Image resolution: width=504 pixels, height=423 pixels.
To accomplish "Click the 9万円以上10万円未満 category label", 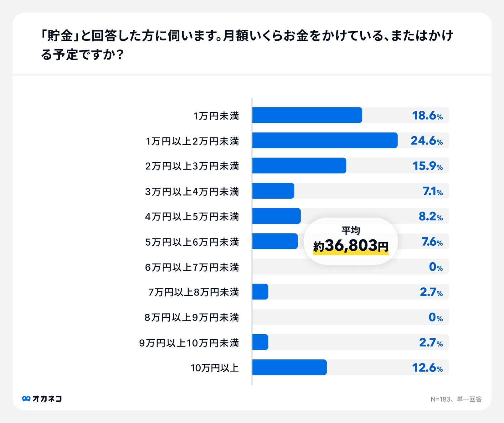I will tap(189, 343).
